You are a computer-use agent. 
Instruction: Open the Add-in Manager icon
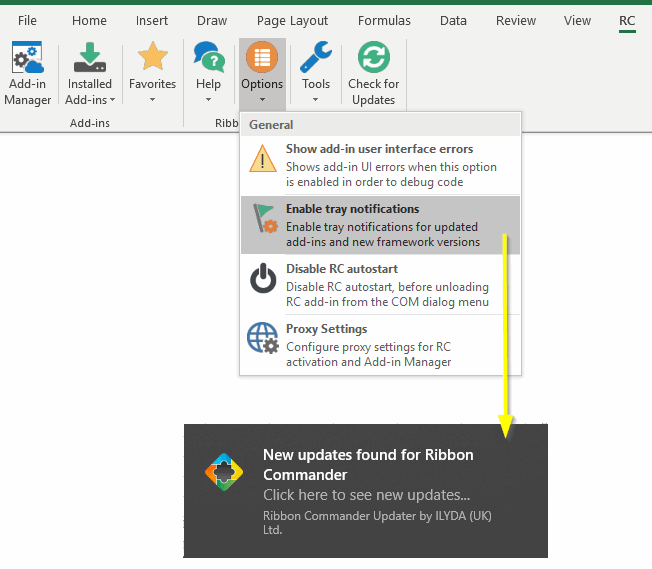click(x=27, y=57)
